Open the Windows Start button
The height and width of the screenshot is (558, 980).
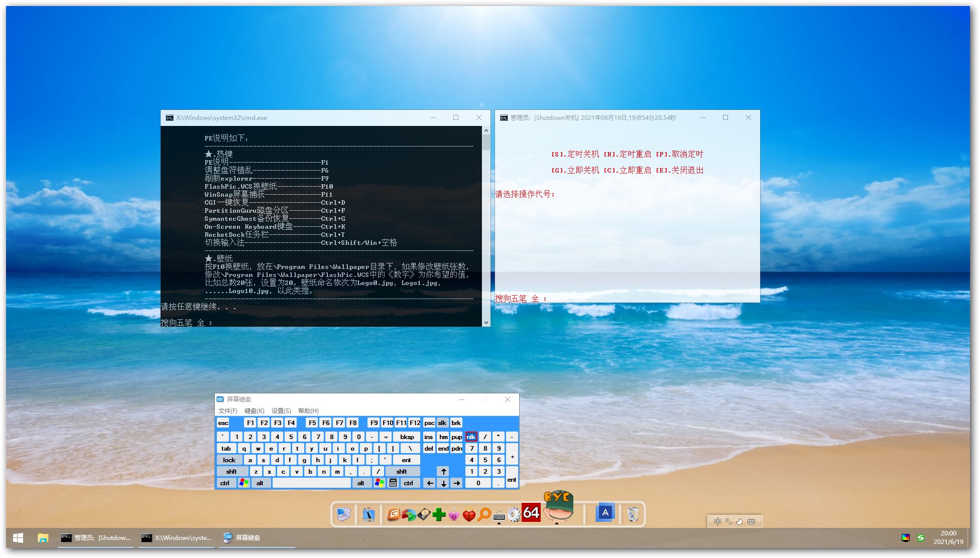point(18,538)
